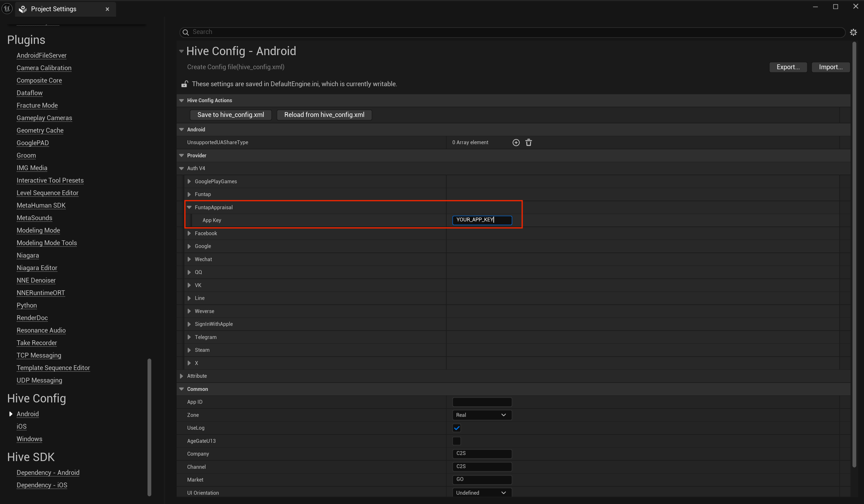Screen dimensions: 864x504
Task: Click the App ID input field
Action: click(482, 402)
